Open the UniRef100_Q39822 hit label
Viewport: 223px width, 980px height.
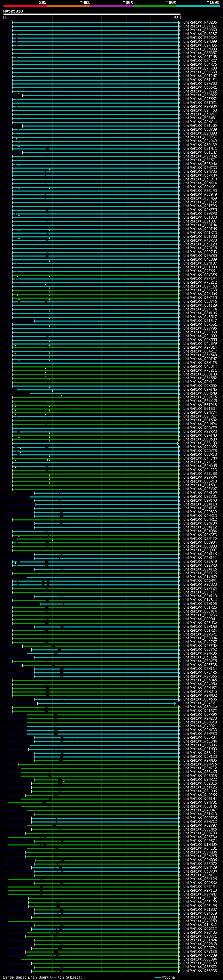click(x=200, y=95)
